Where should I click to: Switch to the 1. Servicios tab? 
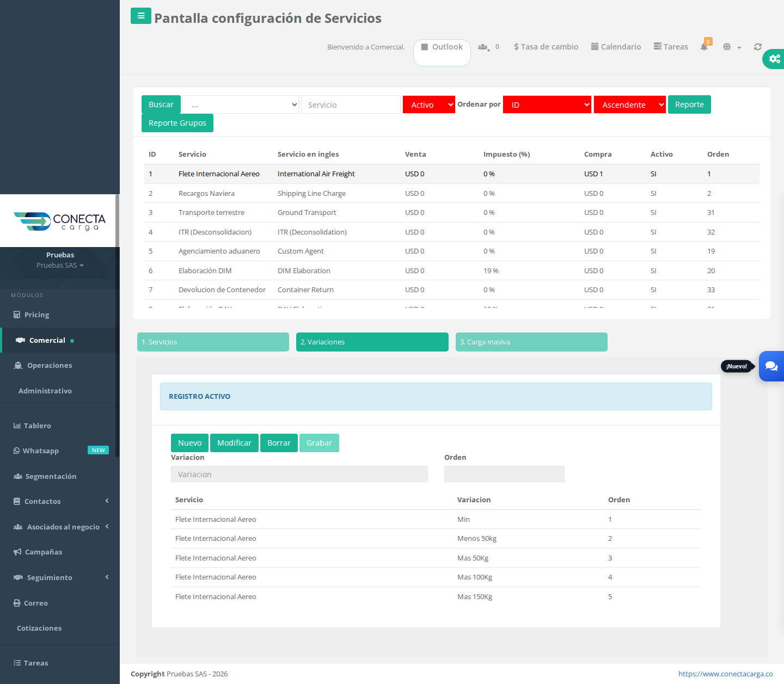click(213, 342)
